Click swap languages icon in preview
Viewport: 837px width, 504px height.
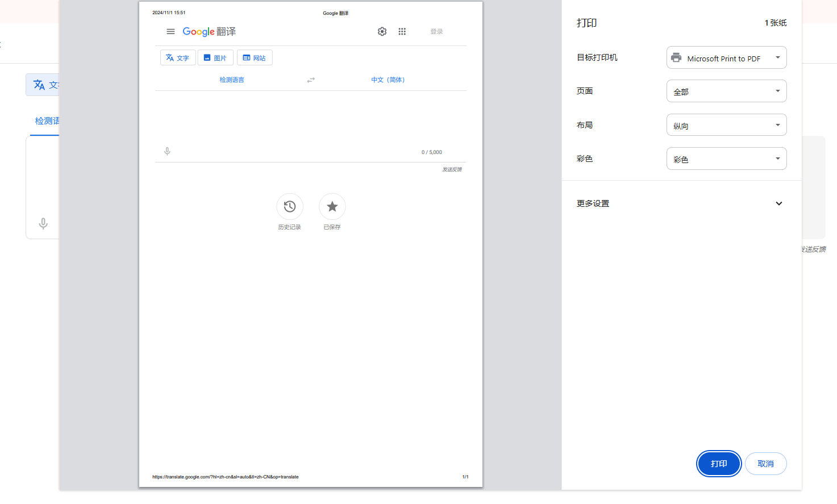point(311,80)
